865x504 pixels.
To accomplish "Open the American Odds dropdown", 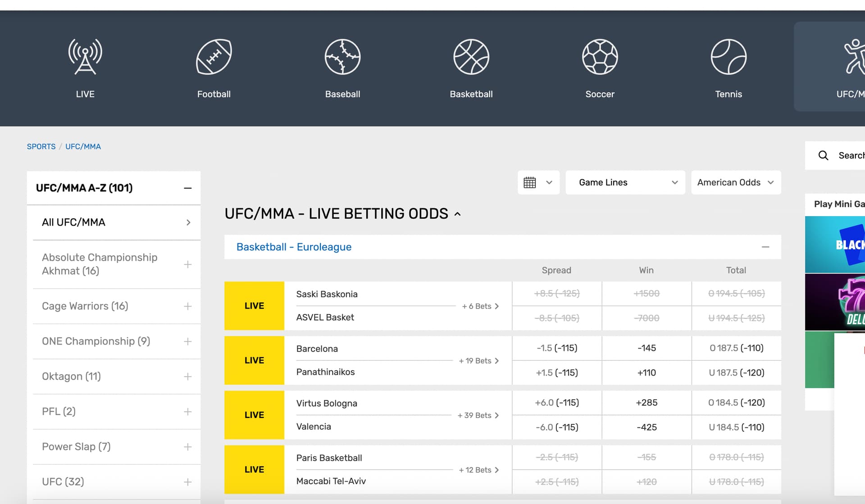I will [x=735, y=182].
